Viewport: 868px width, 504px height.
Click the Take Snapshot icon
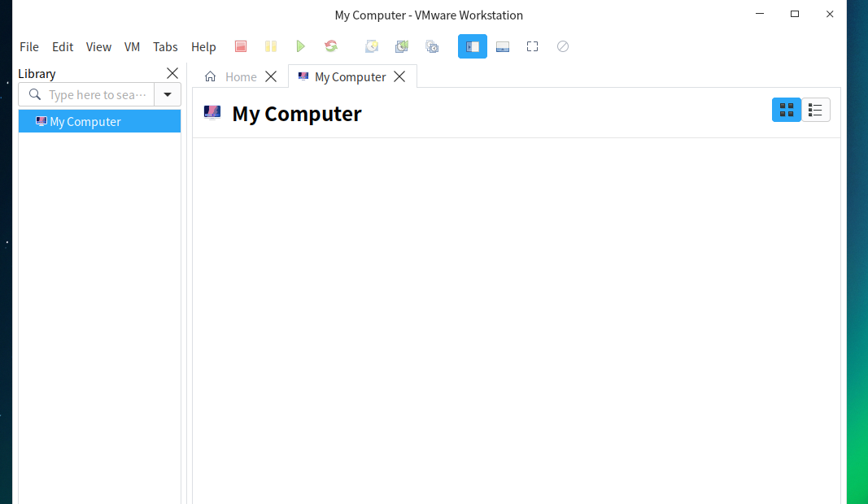click(372, 46)
